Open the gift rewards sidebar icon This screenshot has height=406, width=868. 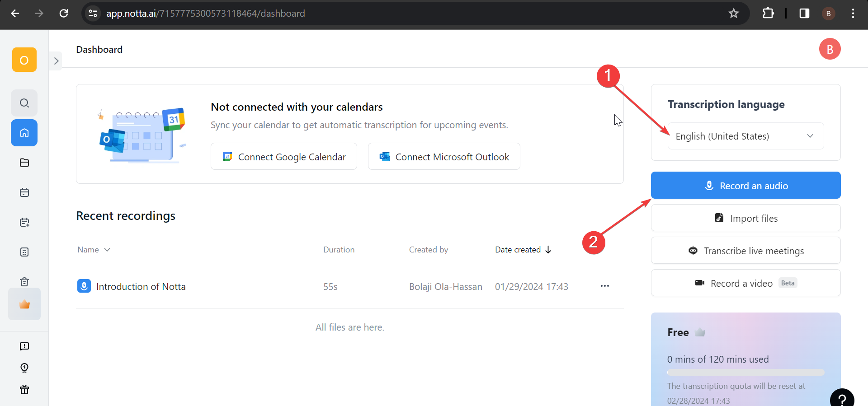tap(24, 390)
